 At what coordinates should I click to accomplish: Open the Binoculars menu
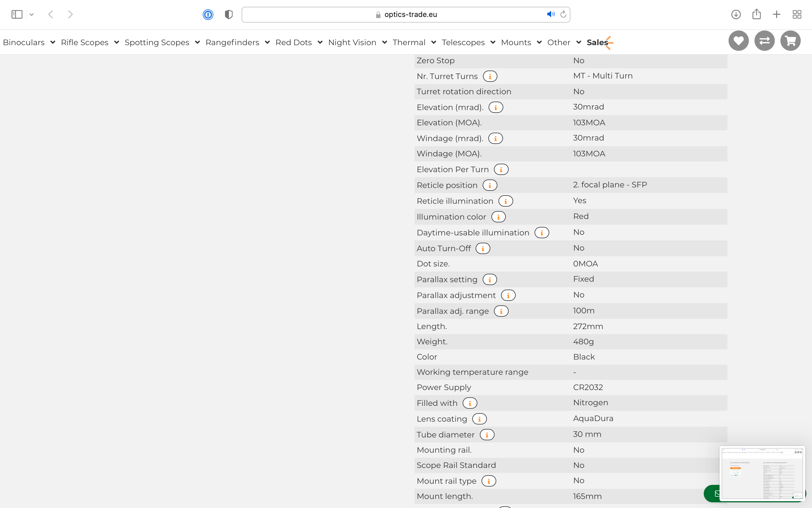[24, 42]
